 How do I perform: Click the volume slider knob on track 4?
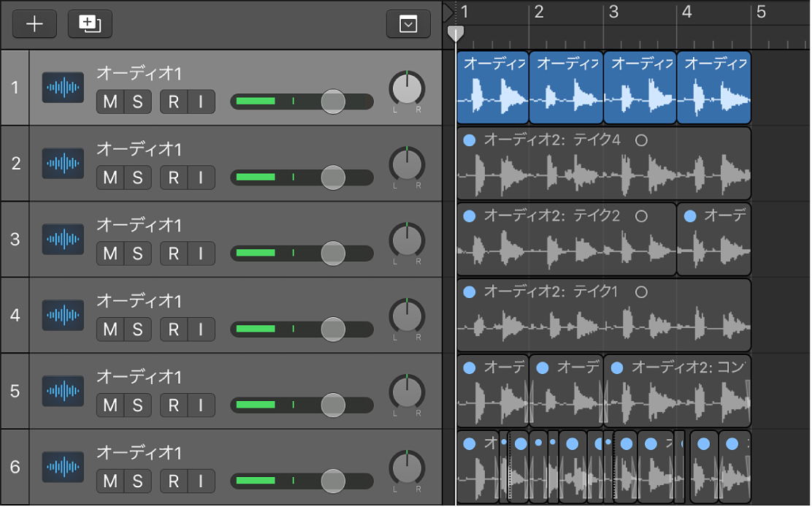333,329
